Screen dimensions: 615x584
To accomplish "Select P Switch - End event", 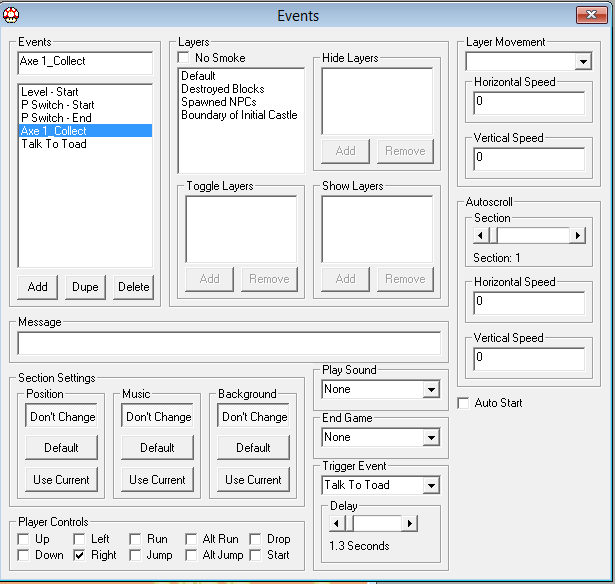I will pos(86,118).
